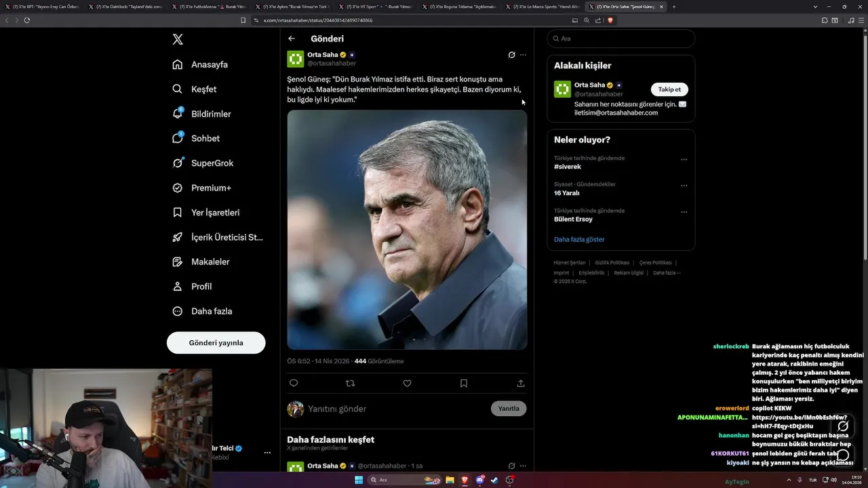The image size is (868, 488).
Task: Open three-dot menu on second Orta Saha post
Action: (523, 466)
